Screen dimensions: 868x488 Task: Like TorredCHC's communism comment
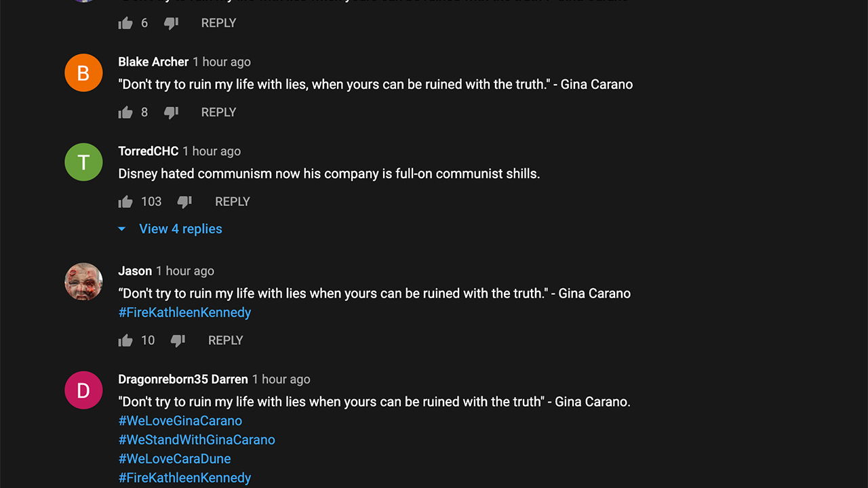[125, 202]
